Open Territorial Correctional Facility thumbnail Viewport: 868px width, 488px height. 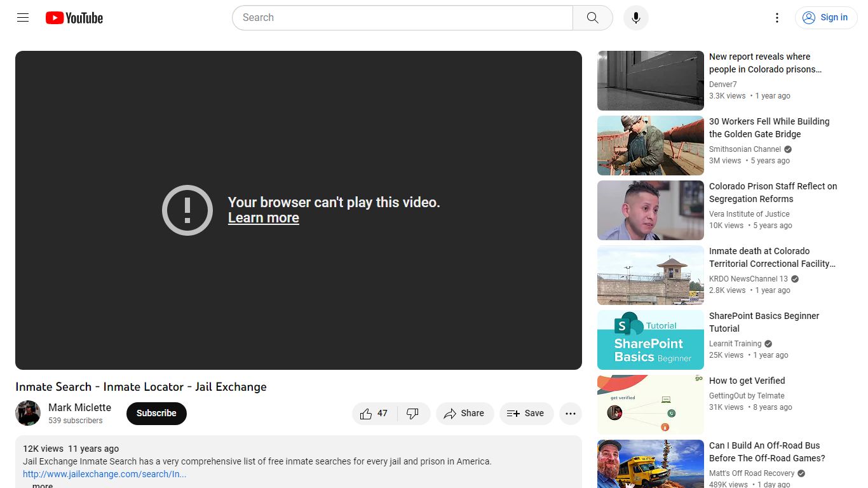651,275
